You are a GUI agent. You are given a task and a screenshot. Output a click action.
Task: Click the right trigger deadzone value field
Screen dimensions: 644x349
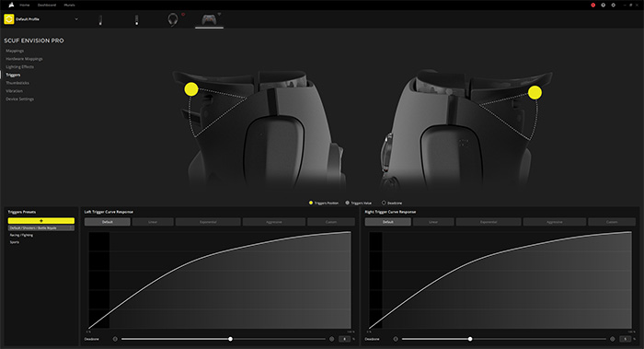[625, 339]
